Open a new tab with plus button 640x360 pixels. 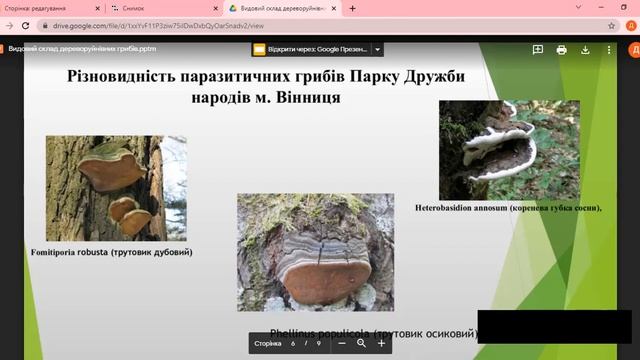point(353,8)
